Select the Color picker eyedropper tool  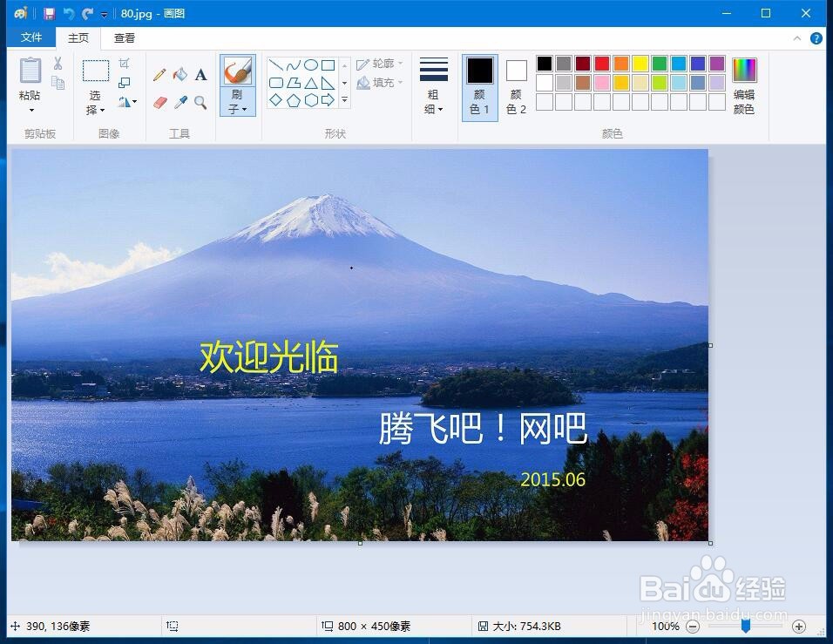(x=180, y=102)
